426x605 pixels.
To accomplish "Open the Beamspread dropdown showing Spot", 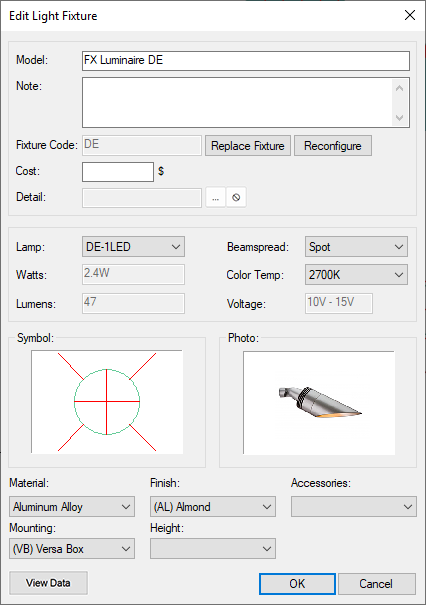I will 356,247.
